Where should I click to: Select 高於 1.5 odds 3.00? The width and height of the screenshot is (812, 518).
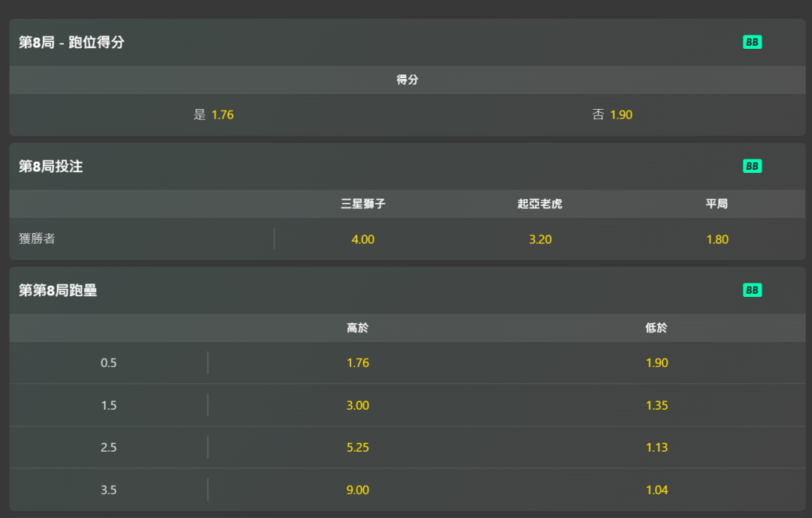358,405
